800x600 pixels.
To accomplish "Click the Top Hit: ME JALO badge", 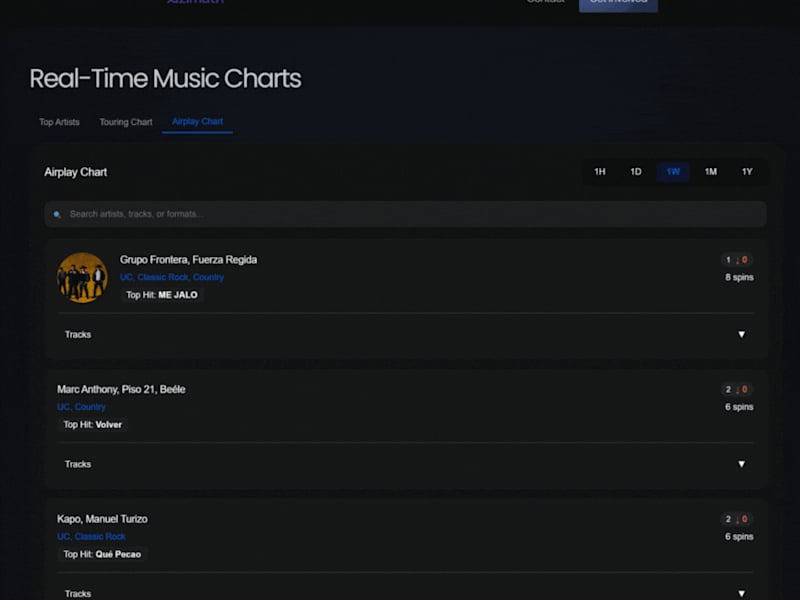I will pyautogui.click(x=162, y=295).
